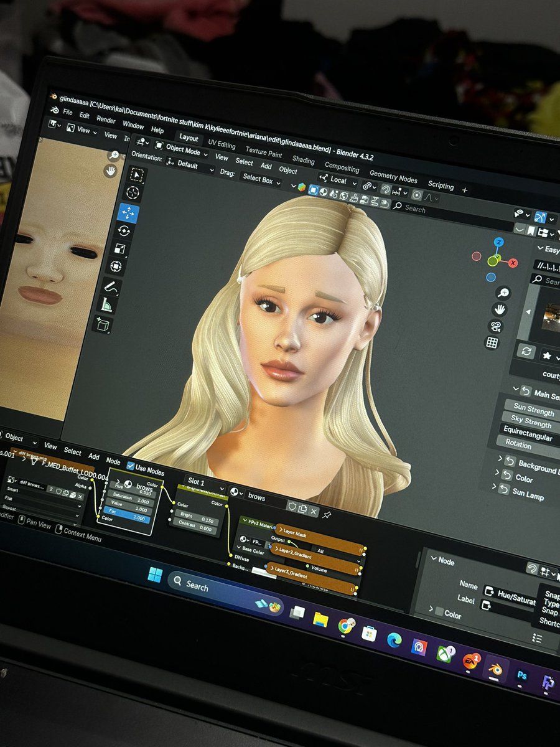Click the Blender logo menu icon
The width and height of the screenshot is (560, 747).
[x=54, y=110]
